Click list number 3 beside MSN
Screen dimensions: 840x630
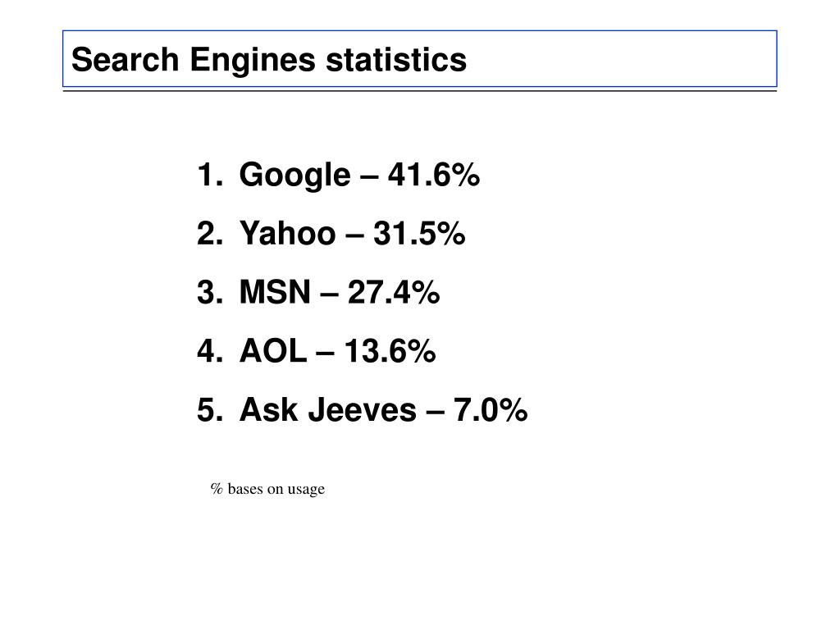coord(209,293)
